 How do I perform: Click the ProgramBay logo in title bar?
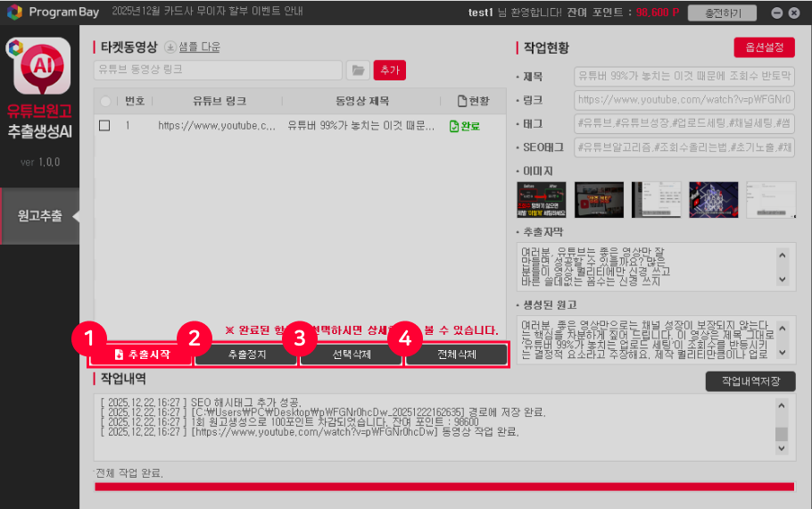13,13
